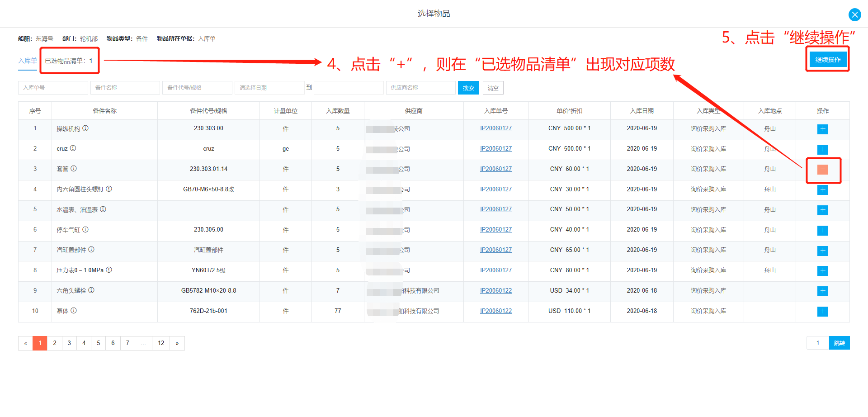Click the GB5782-M10×20-8.8 spec cell
Image resolution: width=868 pixels, height=417 pixels.
208,291
